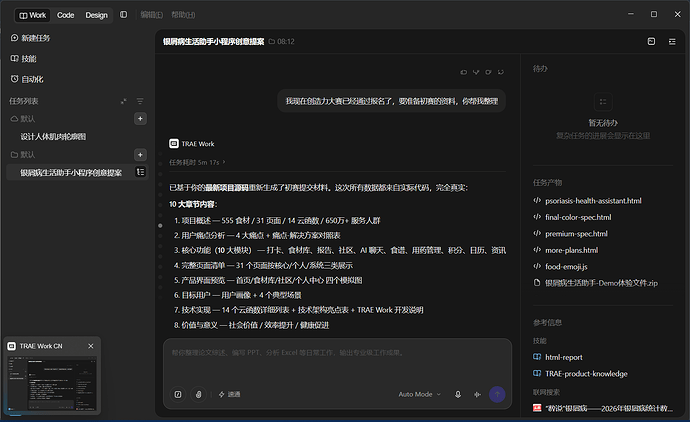Screen dimensions: 690x422
Task: Click the line '2. 用户痛点分析'
Action: [257, 235]
